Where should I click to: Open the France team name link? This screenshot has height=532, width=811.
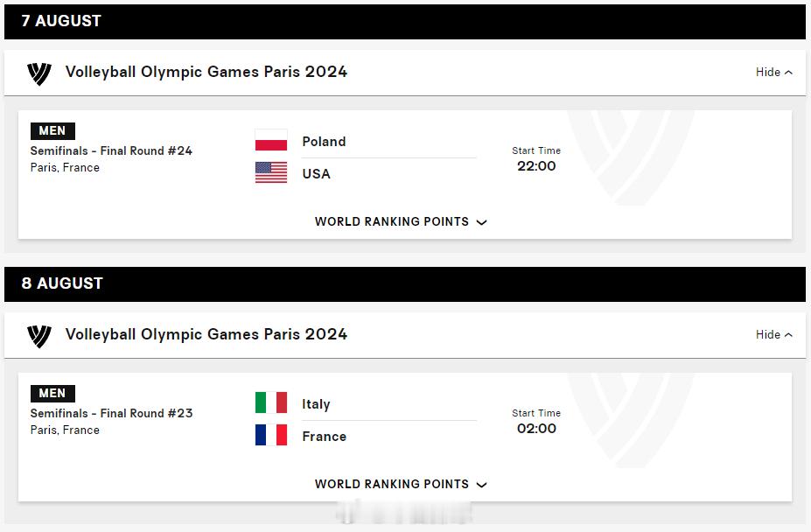pyautogui.click(x=325, y=437)
